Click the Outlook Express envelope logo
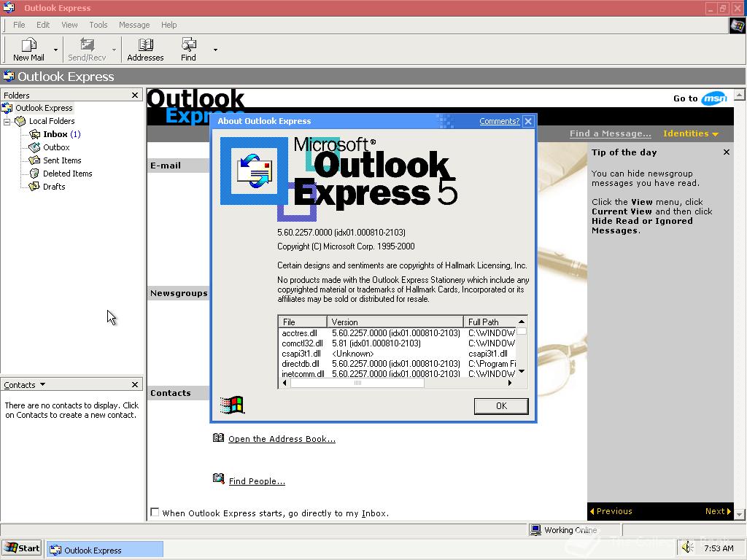 click(x=255, y=171)
